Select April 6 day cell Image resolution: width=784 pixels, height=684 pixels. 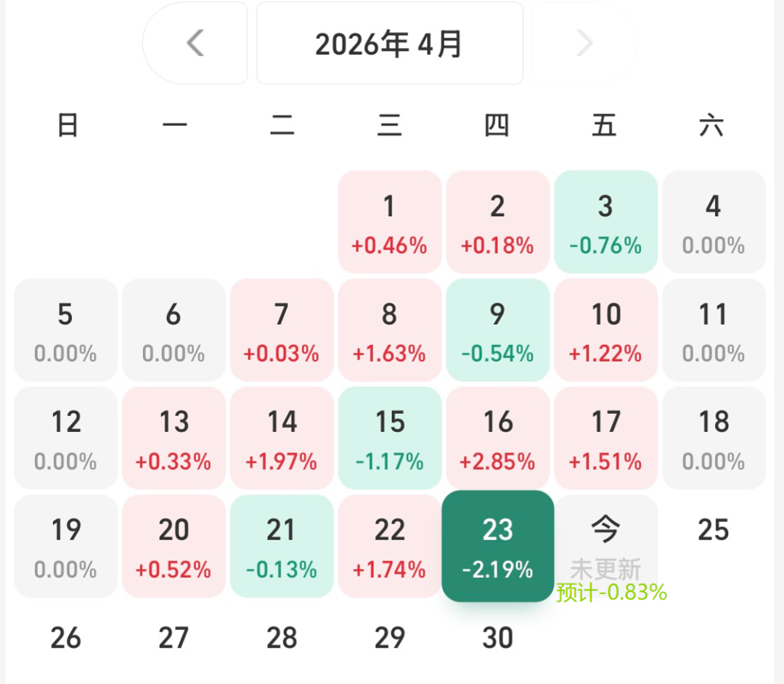(173, 330)
